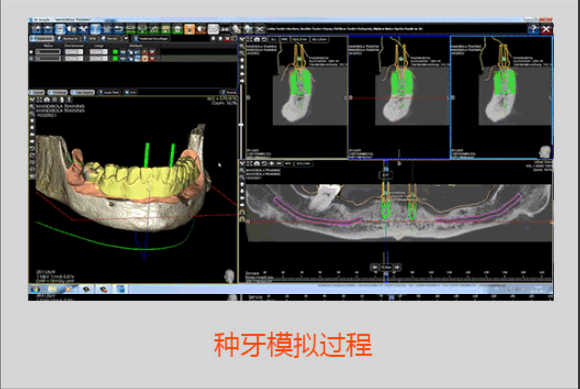Open Länge dropdown of first implant

point(98,52)
